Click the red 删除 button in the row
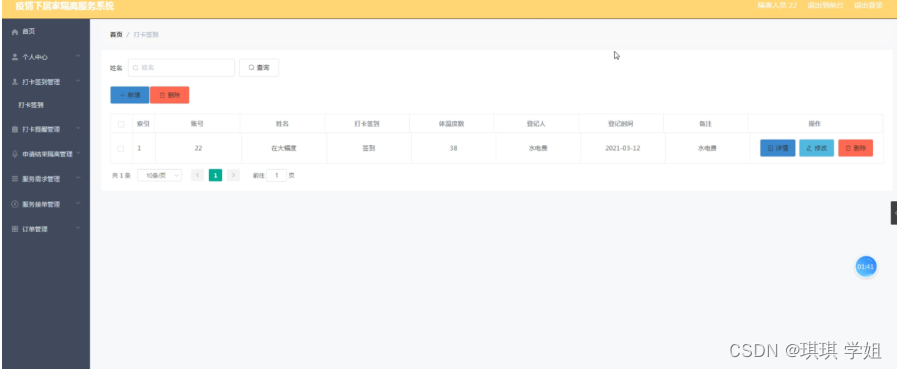Viewport: 897px width, 369px height. [855, 148]
